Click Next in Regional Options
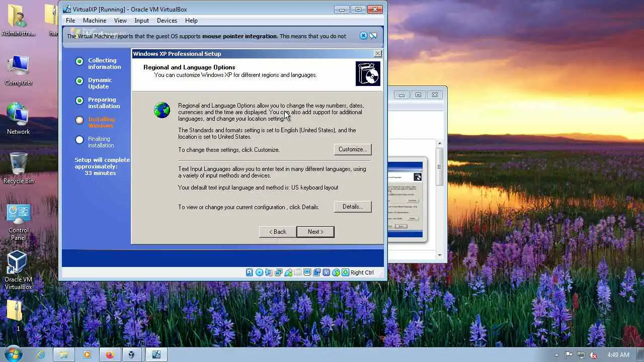The height and width of the screenshot is (362, 644). coord(315,232)
